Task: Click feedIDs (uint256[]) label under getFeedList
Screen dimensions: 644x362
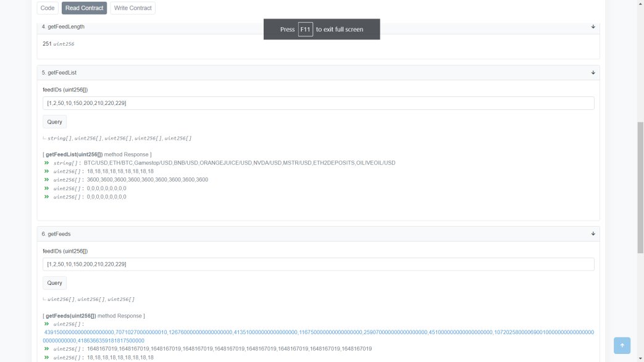Action: coord(65,90)
